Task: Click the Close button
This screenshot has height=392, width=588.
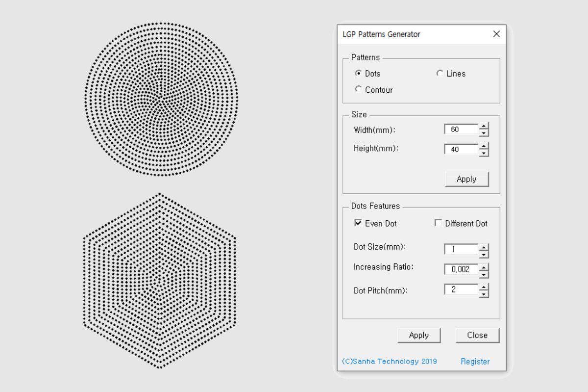Action: point(477,335)
